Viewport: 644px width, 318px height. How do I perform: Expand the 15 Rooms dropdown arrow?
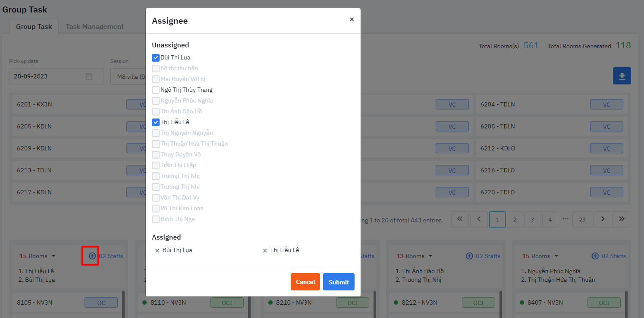53,256
